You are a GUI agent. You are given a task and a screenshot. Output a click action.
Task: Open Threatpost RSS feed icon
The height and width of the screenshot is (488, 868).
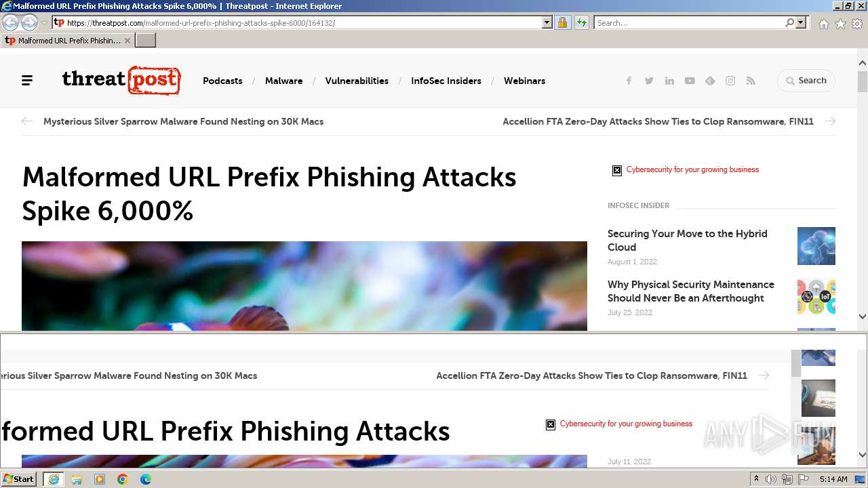751,81
